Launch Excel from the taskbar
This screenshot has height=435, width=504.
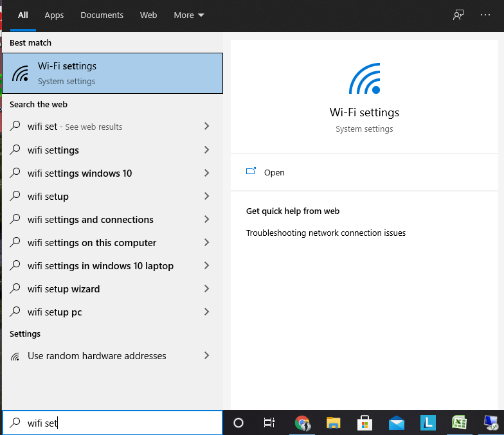pyautogui.click(x=459, y=423)
